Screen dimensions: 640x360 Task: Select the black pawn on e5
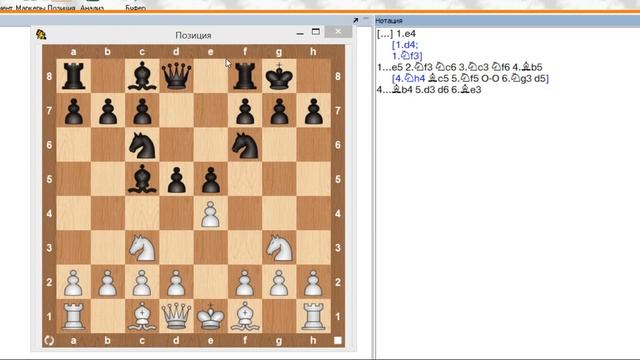(x=211, y=179)
